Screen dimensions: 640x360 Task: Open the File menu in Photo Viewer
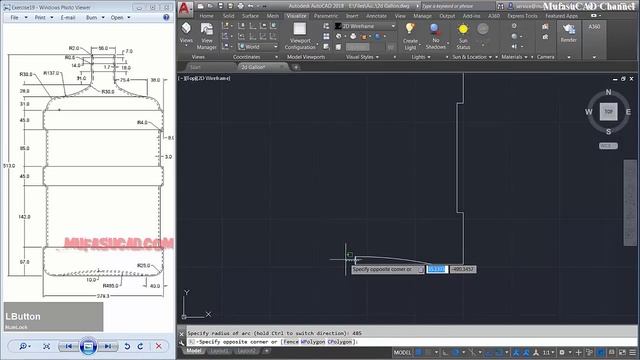pyautogui.click(x=18, y=18)
